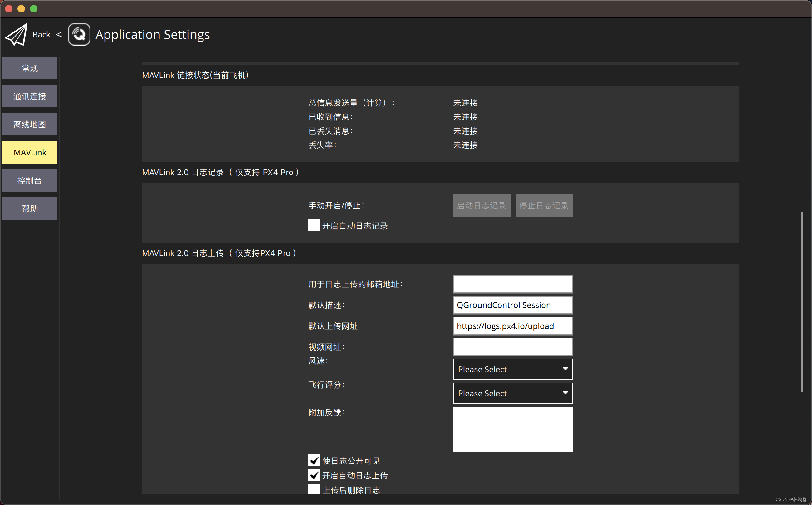Switch to the 常规 settings tab
Image resolution: width=812 pixels, height=505 pixels.
29,68
